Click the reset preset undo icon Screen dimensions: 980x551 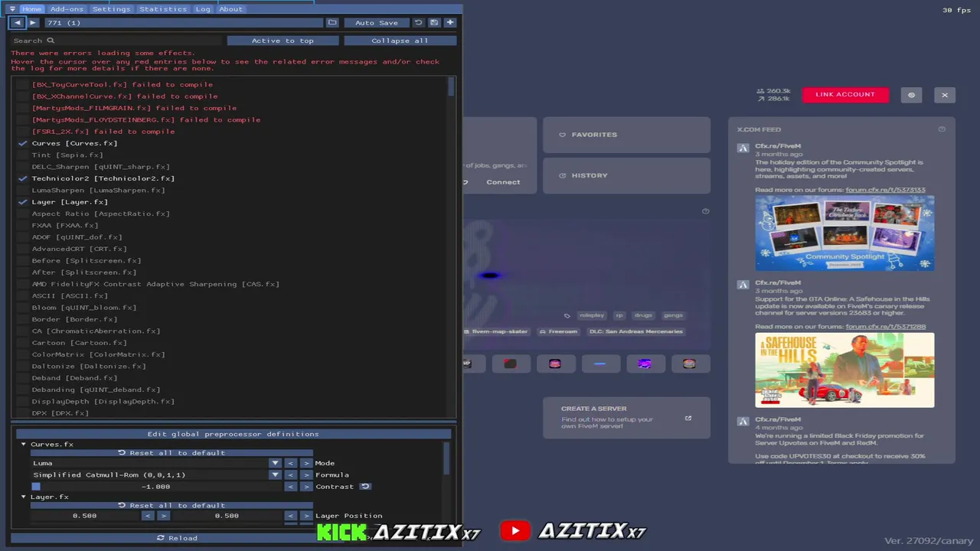coord(418,23)
